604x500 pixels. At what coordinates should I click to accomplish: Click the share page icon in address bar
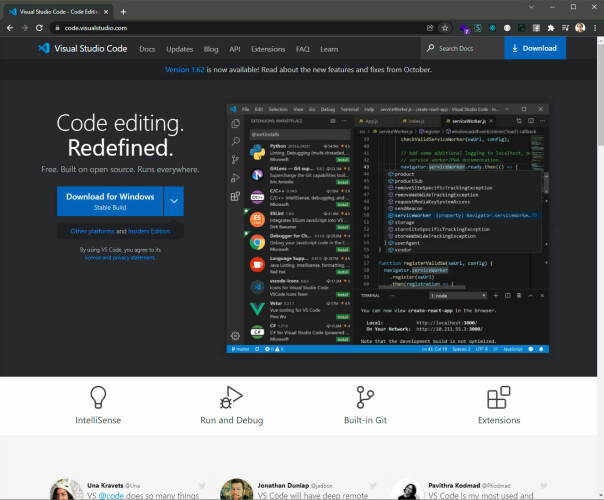430,28
